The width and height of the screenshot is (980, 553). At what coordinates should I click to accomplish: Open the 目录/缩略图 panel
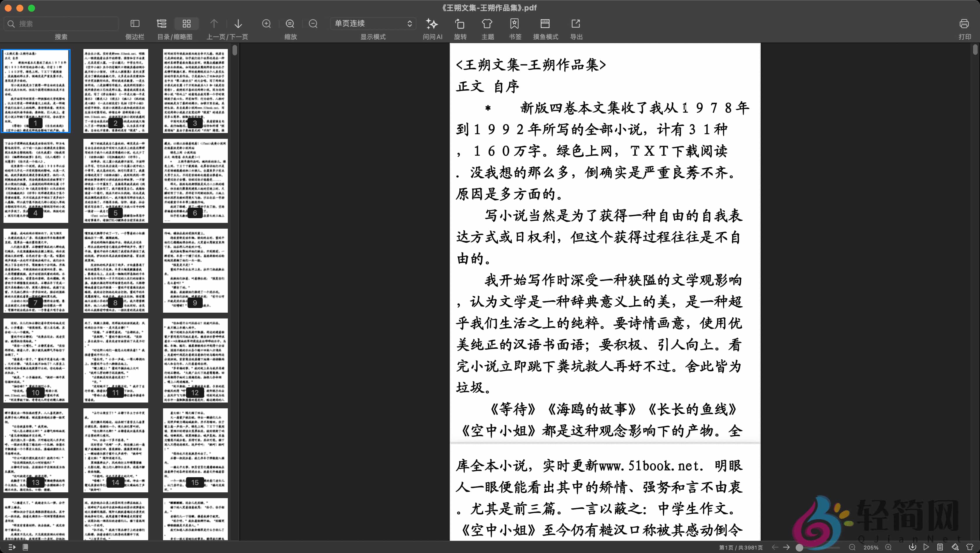[x=162, y=24]
